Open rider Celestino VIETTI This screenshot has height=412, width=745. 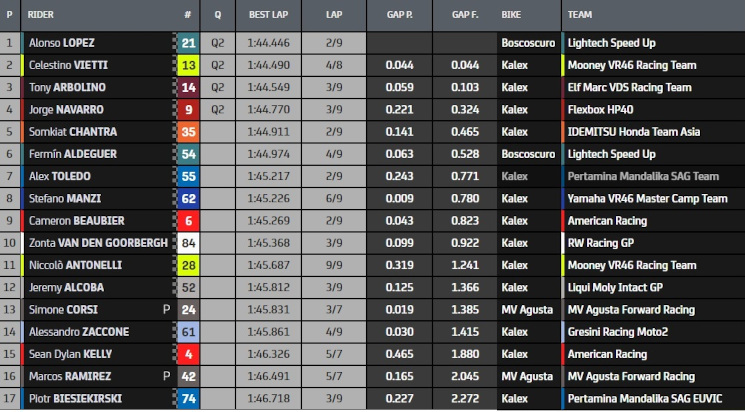coord(68,66)
